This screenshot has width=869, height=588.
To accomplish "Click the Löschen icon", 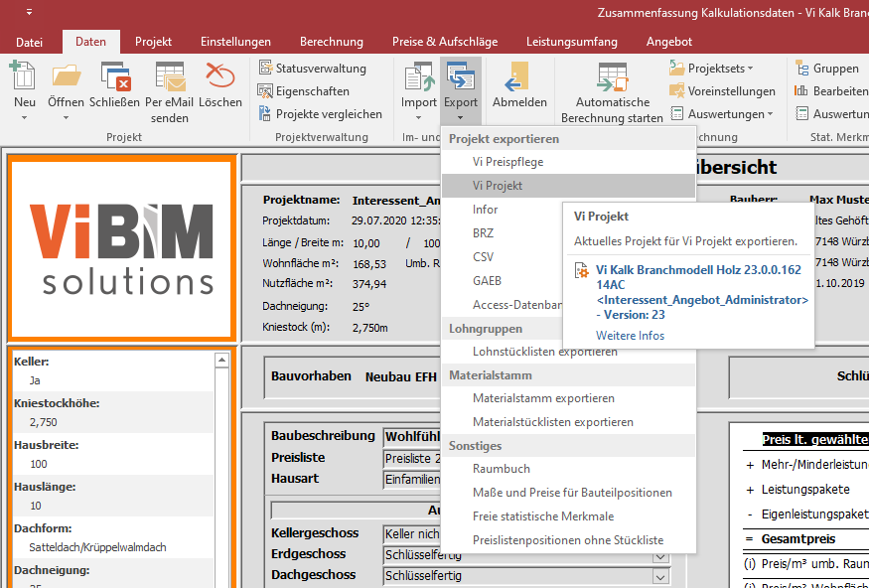I will coord(219,75).
